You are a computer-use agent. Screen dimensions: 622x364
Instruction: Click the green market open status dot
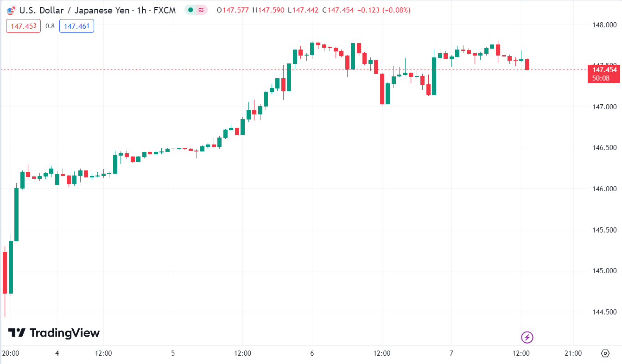click(x=190, y=10)
